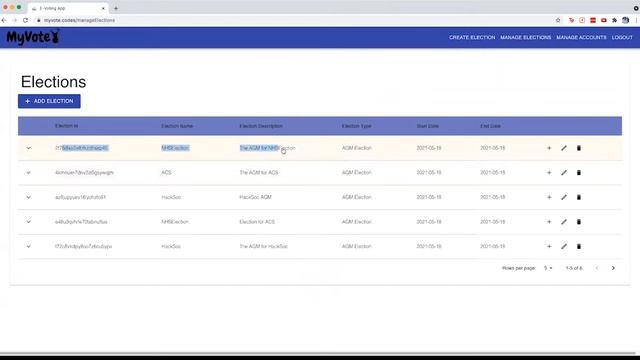
Task: Click plus icon in 'The AGM for ACS' row
Action: [549, 173]
